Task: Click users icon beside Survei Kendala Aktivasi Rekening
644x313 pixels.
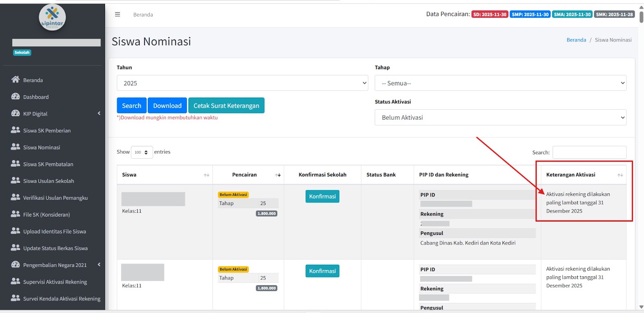Action: (15, 298)
